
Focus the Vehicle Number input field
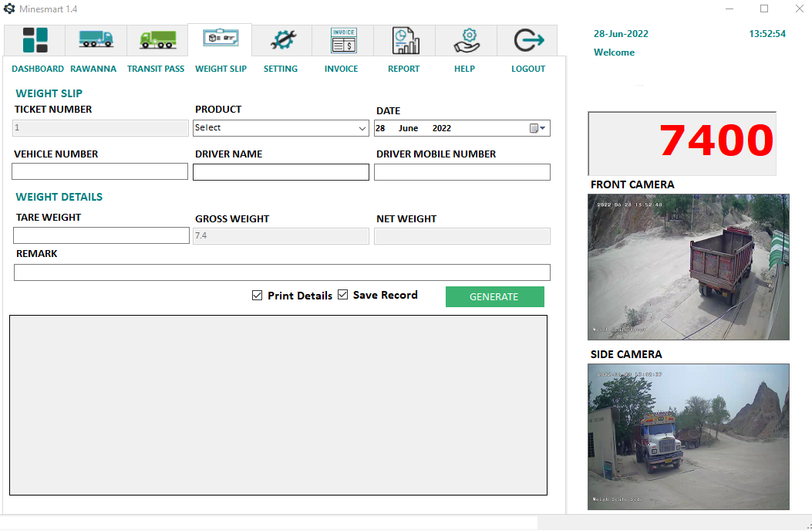(99, 171)
